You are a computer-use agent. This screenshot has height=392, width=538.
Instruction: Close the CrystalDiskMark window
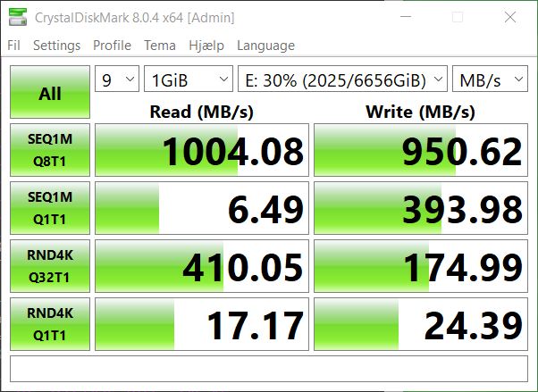coord(510,17)
